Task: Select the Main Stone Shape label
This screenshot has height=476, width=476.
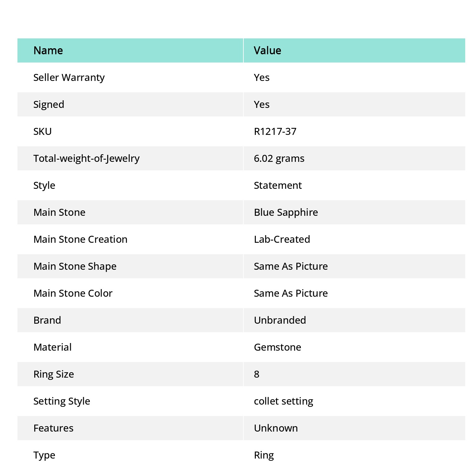Action: coord(75,266)
